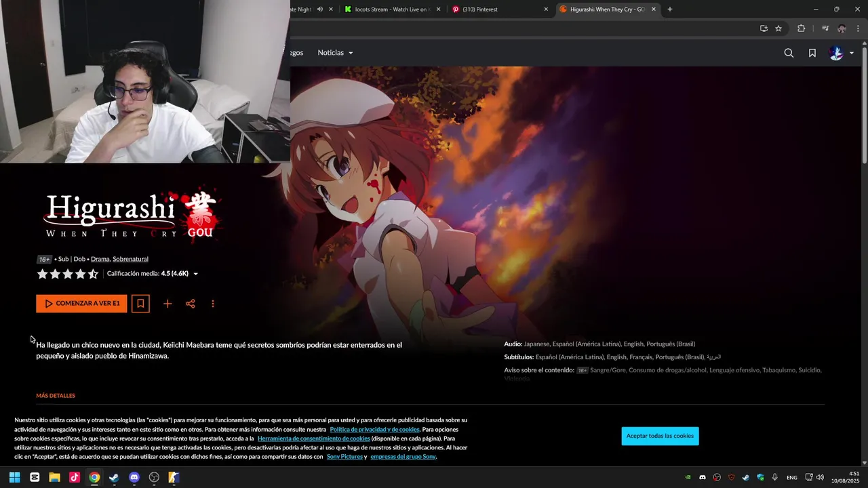Accept all cookies with Aceptar todas las cookies

coord(660,436)
